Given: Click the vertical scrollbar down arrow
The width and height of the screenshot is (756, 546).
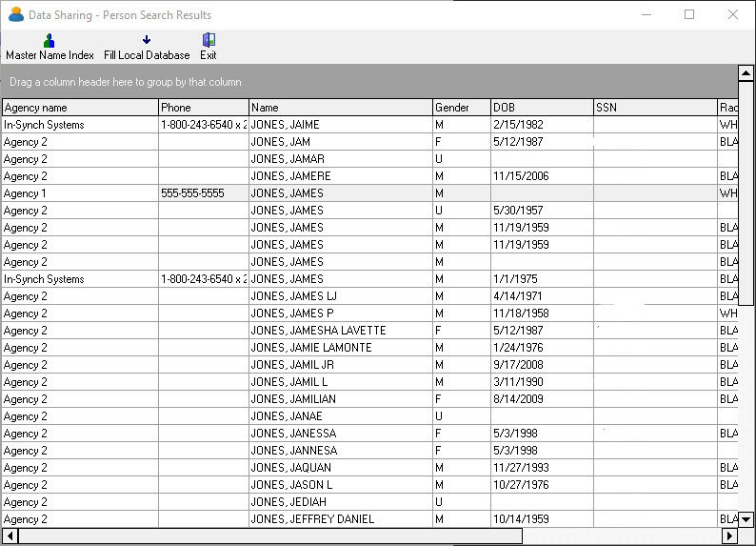Looking at the screenshot, I should [746, 519].
